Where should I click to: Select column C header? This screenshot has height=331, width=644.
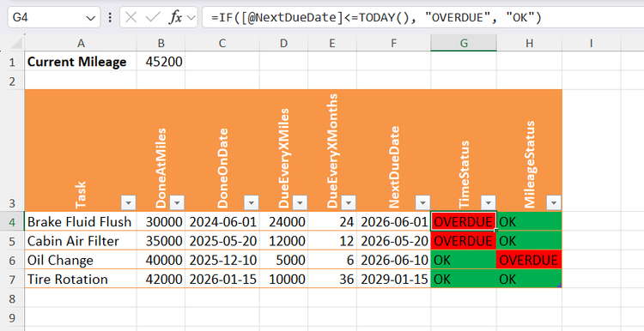222,43
